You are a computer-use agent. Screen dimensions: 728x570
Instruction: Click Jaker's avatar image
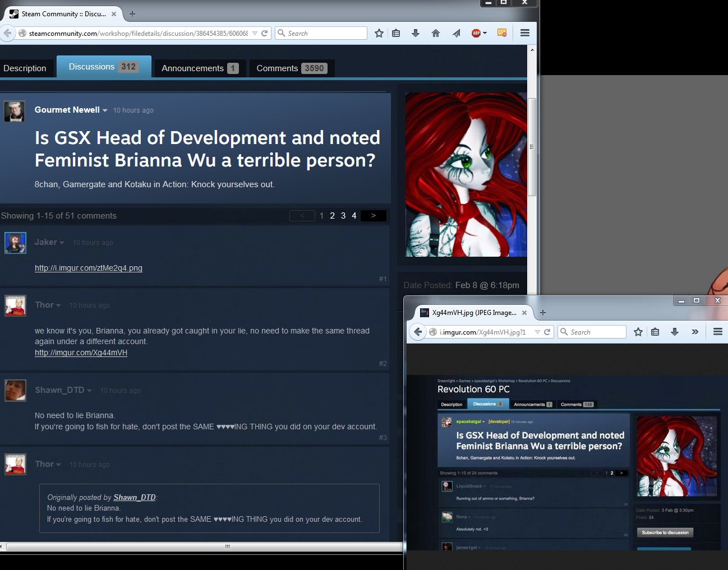15,243
